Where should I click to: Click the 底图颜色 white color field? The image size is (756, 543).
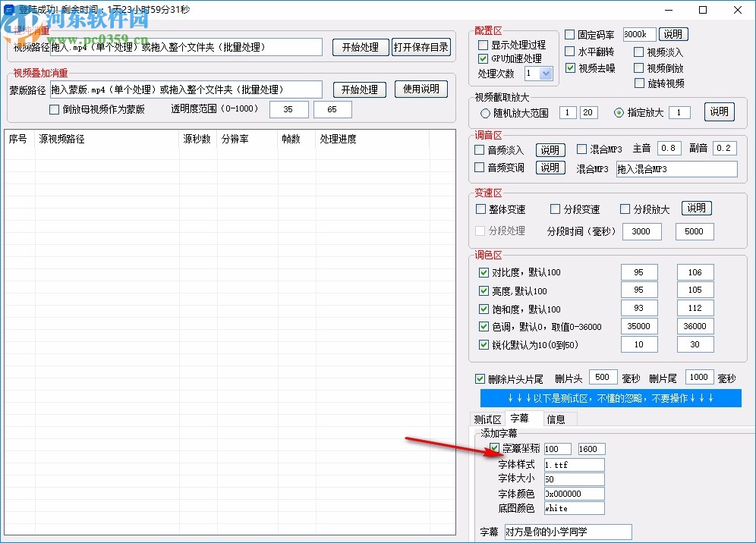click(x=573, y=508)
